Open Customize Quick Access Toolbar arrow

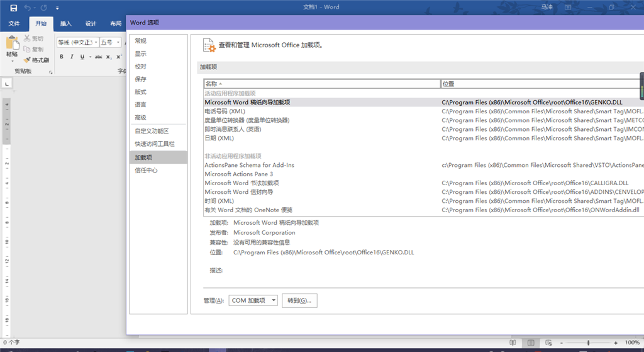pyautogui.click(x=57, y=8)
